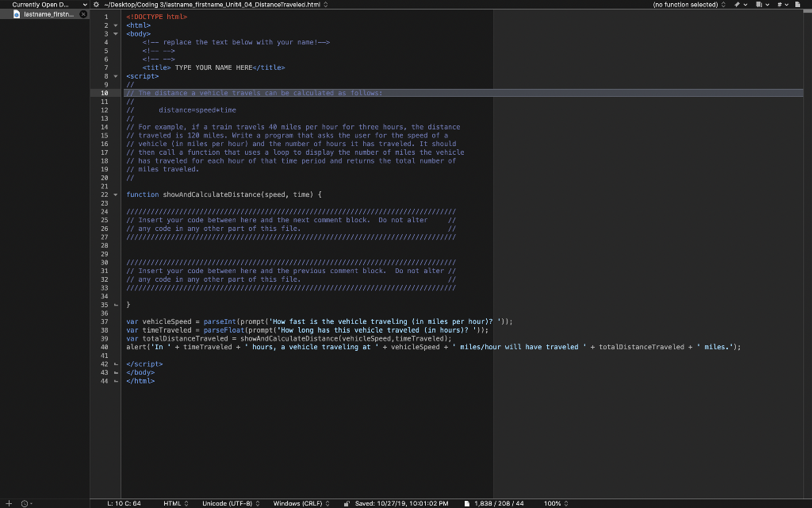
Task: Toggle the document lock icon in status bar
Action: (347, 503)
